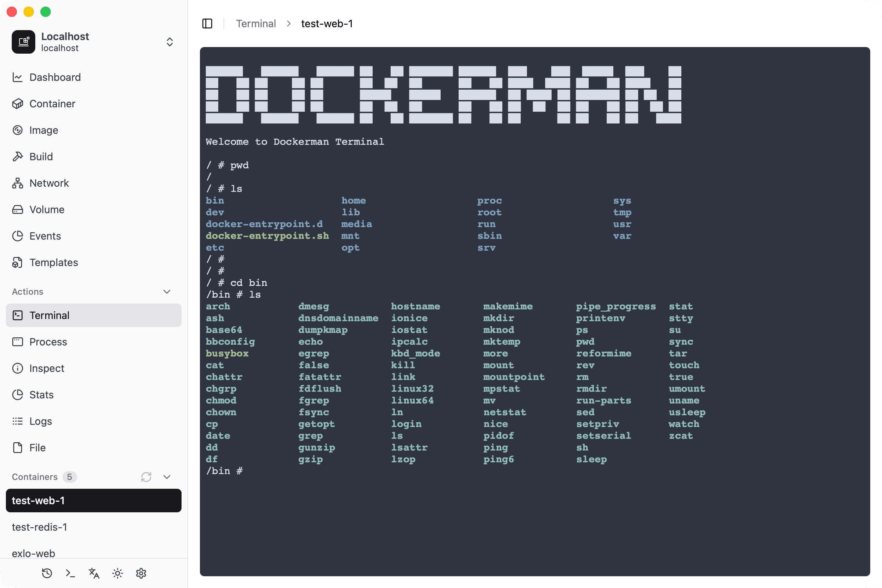The height and width of the screenshot is (588, 882).
Task: Open the Volume section
Action: (47, 209)
